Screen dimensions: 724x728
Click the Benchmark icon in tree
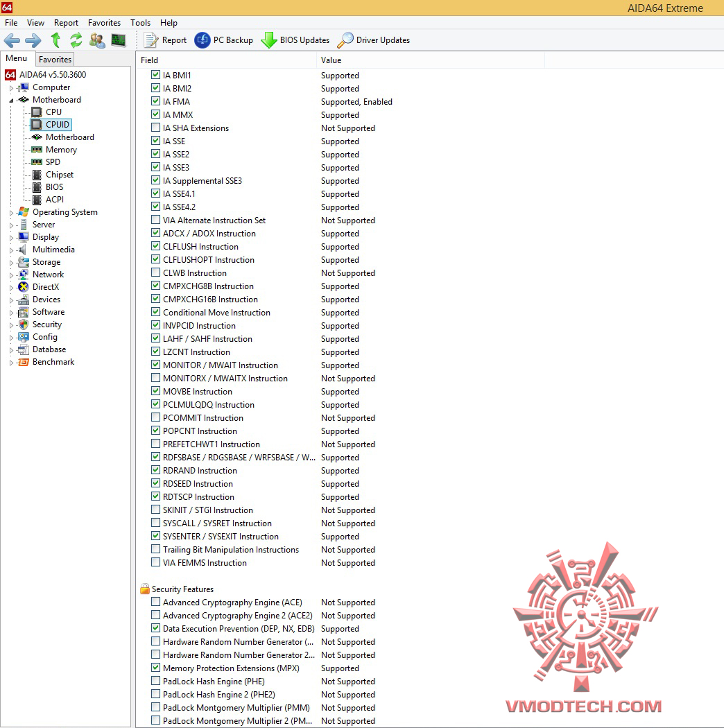point(23,362)
